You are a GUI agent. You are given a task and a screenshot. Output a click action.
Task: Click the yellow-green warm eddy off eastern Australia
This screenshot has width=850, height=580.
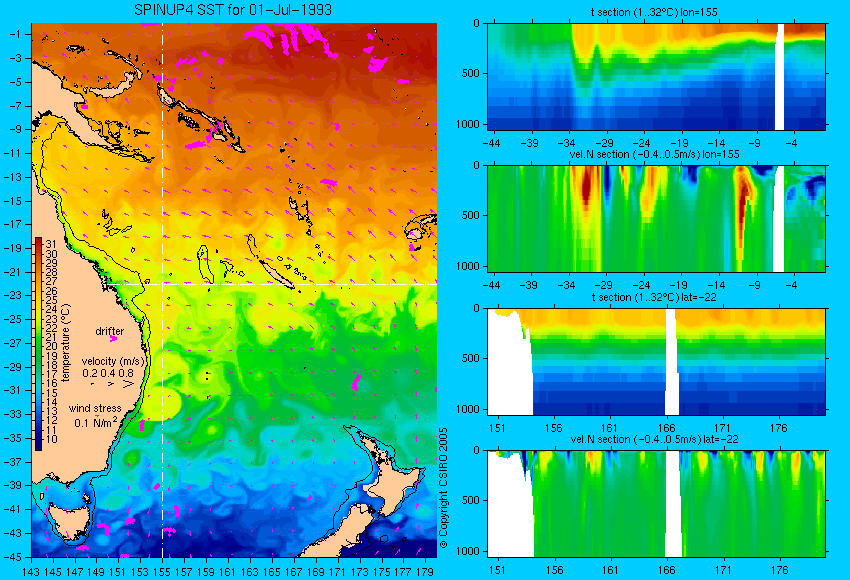pyautogui.click(x=164, y=404)
